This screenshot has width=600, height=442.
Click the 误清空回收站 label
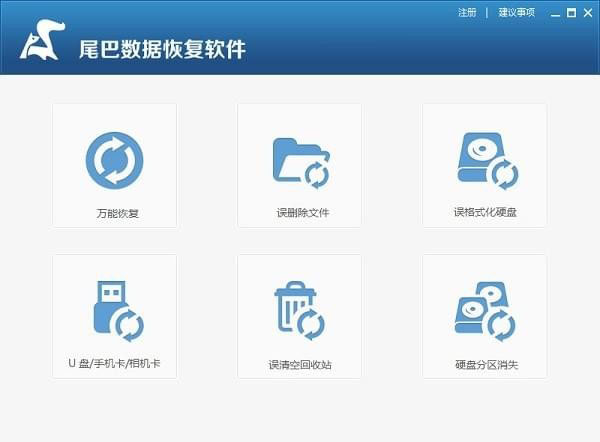300,365
